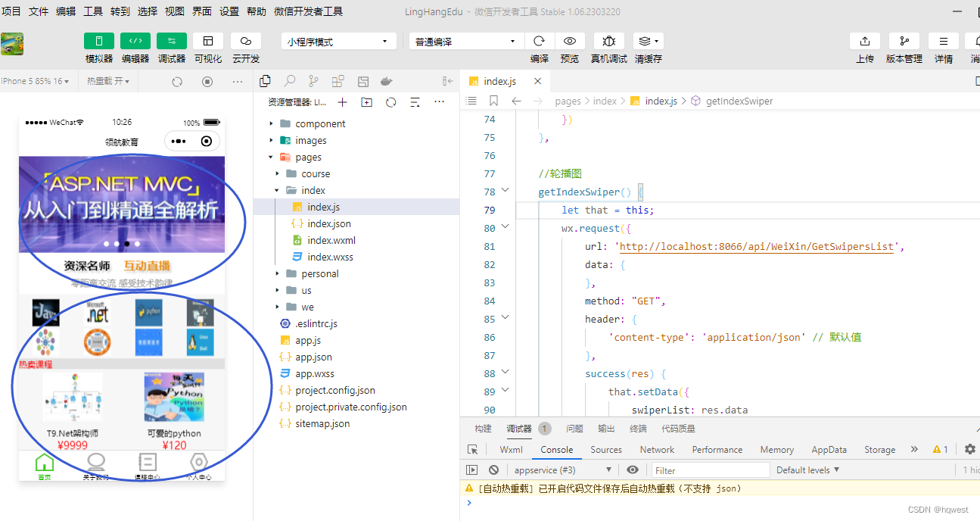The height and width of the screenshot is (521, 980).
Task: Click the bookmark icon in editor breadcrumb bar
Action: 493,101
